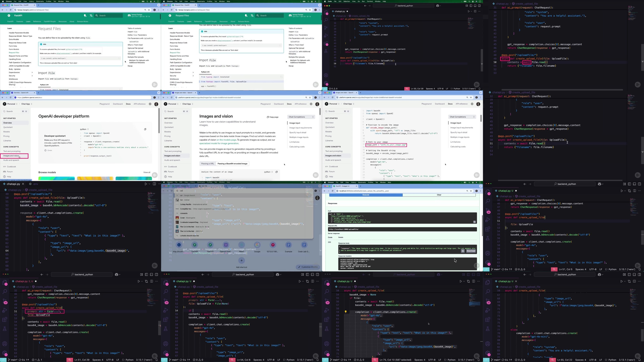Open Personal organization switcher on OpenAI Overview page
This screenshot has width=644, height=362.
pos(10,104)
